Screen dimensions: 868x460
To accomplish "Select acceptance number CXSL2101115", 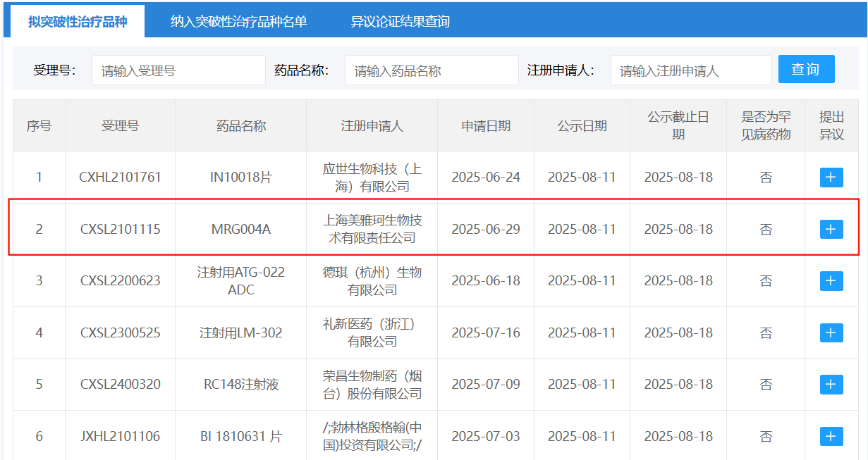I will point(120,229).
